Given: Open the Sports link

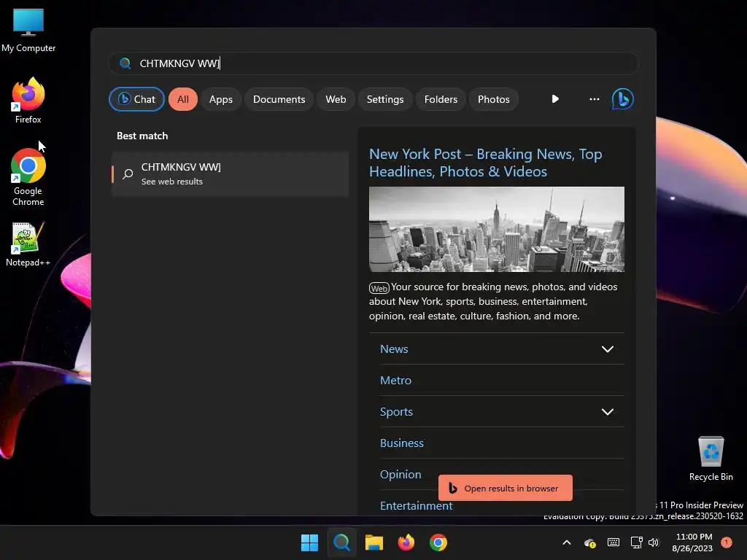Looking at the screenshot, I should pyautogui.click(x=396, y=412).
